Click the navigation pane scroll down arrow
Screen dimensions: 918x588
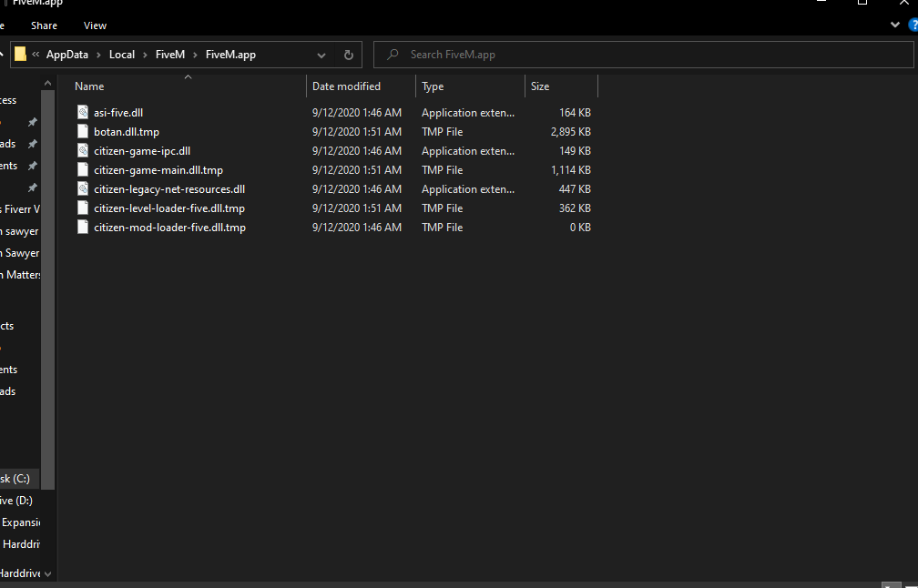click(48, 574)
